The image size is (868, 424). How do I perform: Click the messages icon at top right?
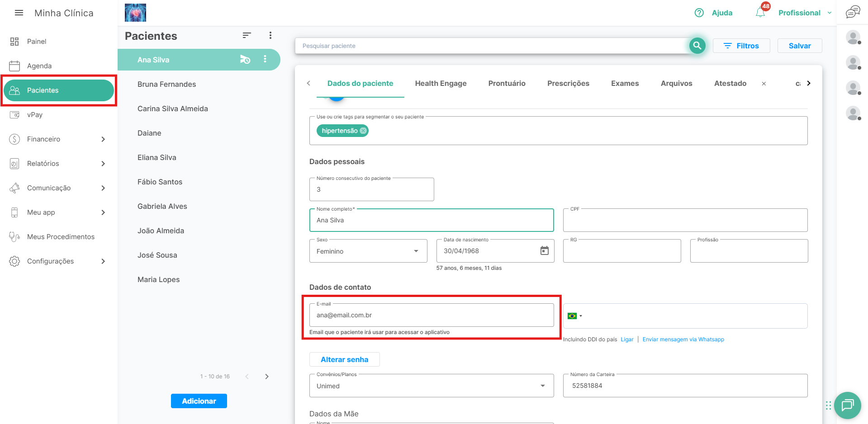pyautogui.click(x=853, y=12)
